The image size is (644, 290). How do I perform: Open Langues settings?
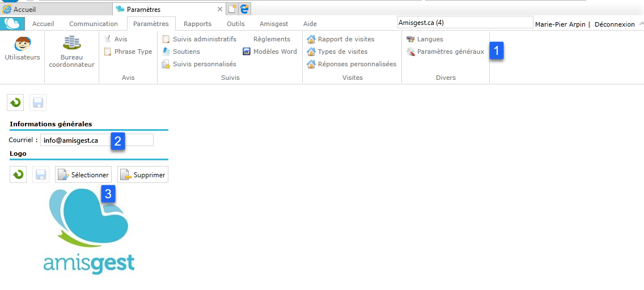(x=425, y=40)
